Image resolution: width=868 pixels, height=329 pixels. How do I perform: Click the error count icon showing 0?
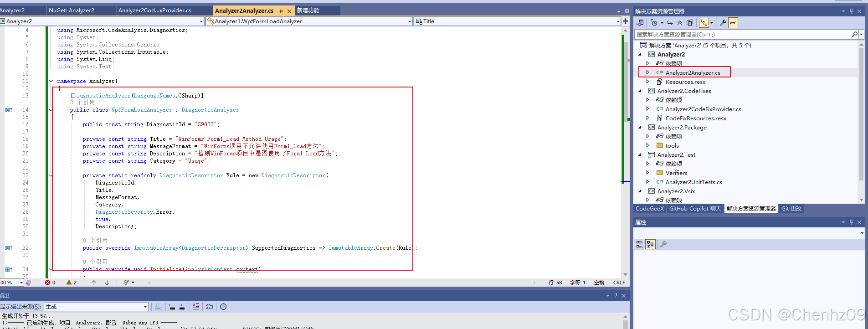click(47, 283)
